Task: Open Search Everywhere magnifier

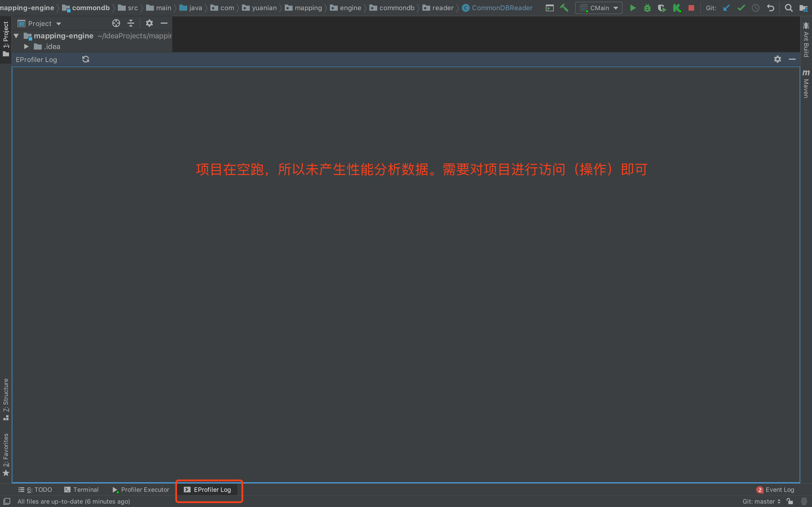Action: pos(789,8)
